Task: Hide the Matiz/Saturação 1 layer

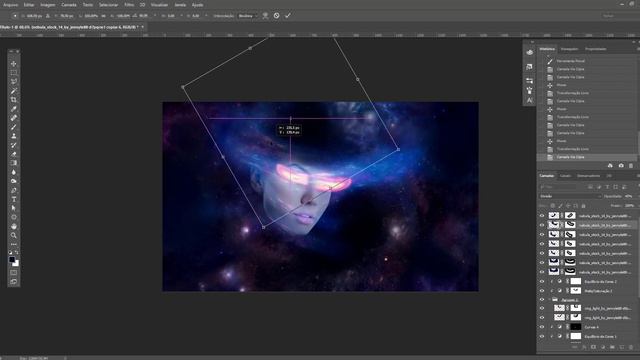Action: coord(542,291)
